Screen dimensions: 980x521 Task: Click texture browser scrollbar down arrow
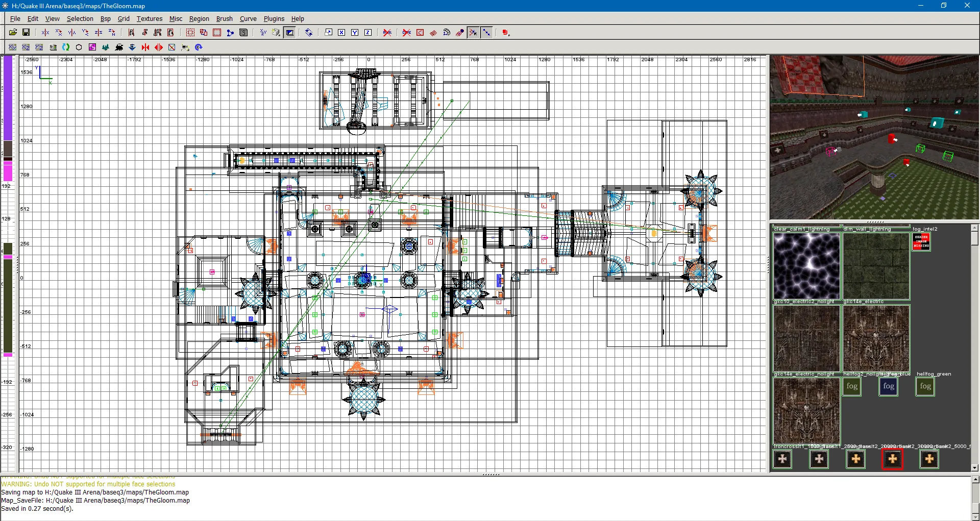(x=975, y=467)
